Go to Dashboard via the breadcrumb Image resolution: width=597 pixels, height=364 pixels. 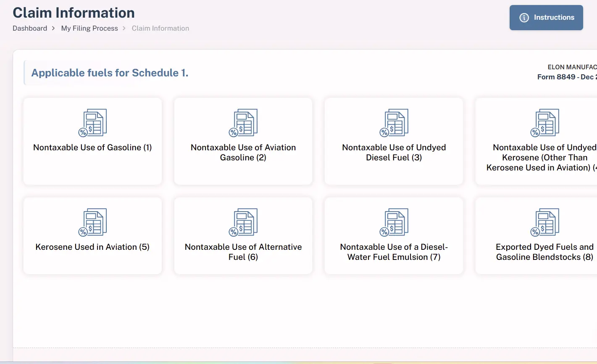[30, 29]
